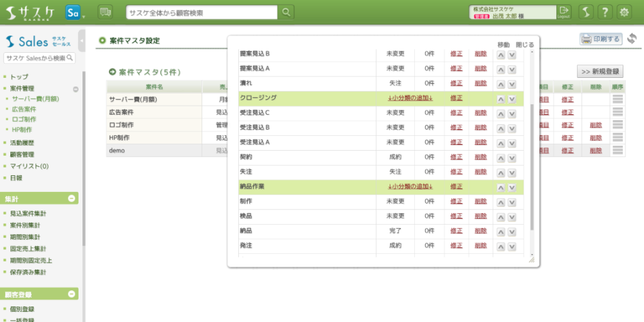Screen dimensions: 644x322
Task: Collapse the 集計 sidebar section
Action: point(71,199)
